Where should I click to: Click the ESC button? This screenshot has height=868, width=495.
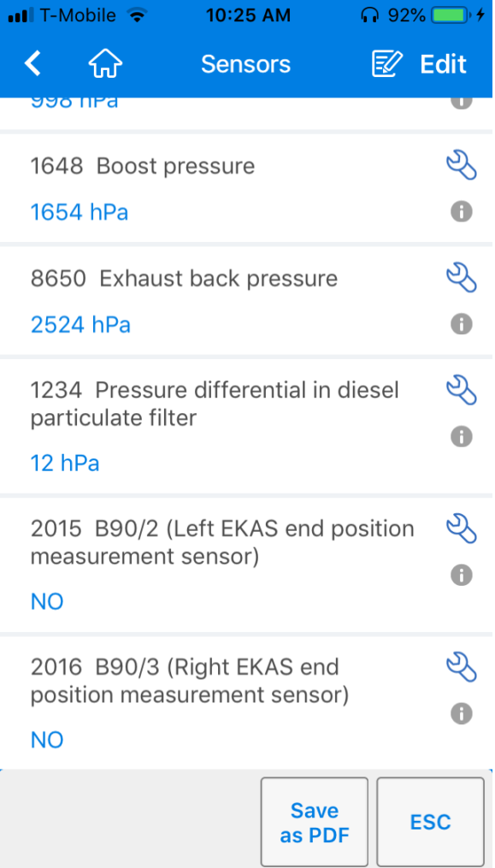pos(431,823)
